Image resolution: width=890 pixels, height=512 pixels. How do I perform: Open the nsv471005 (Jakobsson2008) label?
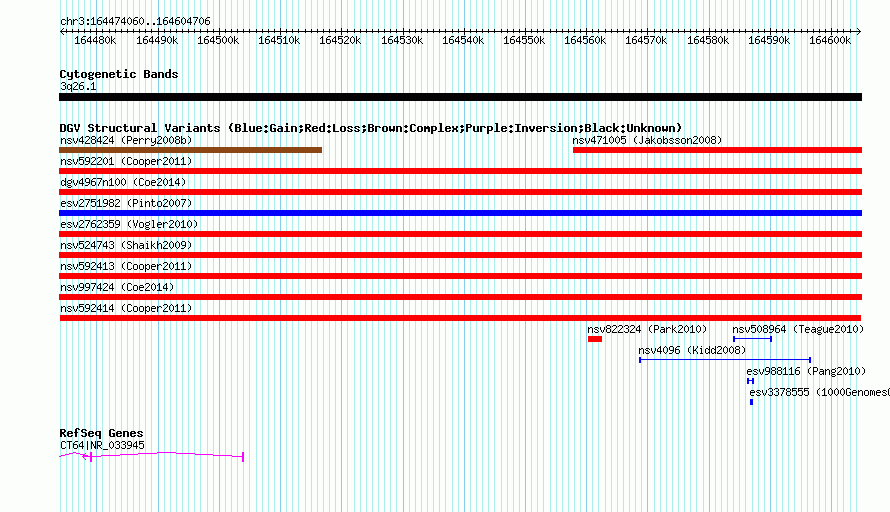click(x=647, y=140)
